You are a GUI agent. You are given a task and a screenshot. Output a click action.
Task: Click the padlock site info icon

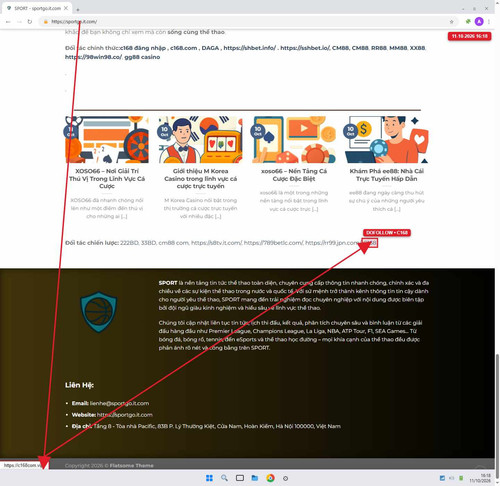pyautogui.click(x=46, y=22)
